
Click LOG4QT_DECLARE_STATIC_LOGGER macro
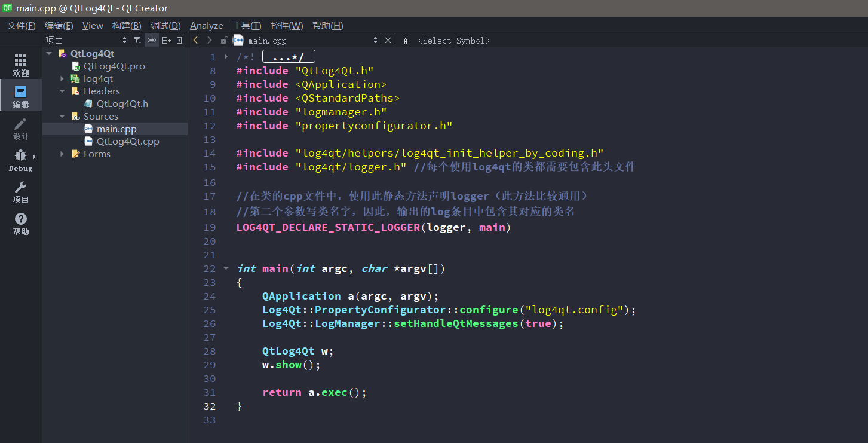pyautogui.click(x=329, y=227)
